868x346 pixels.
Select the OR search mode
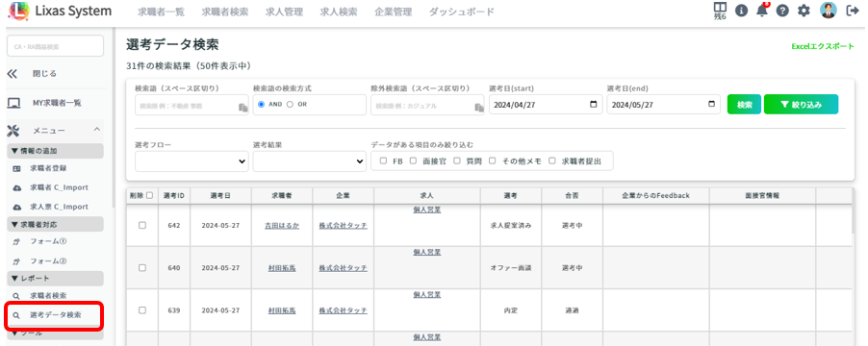coord(290,105)
